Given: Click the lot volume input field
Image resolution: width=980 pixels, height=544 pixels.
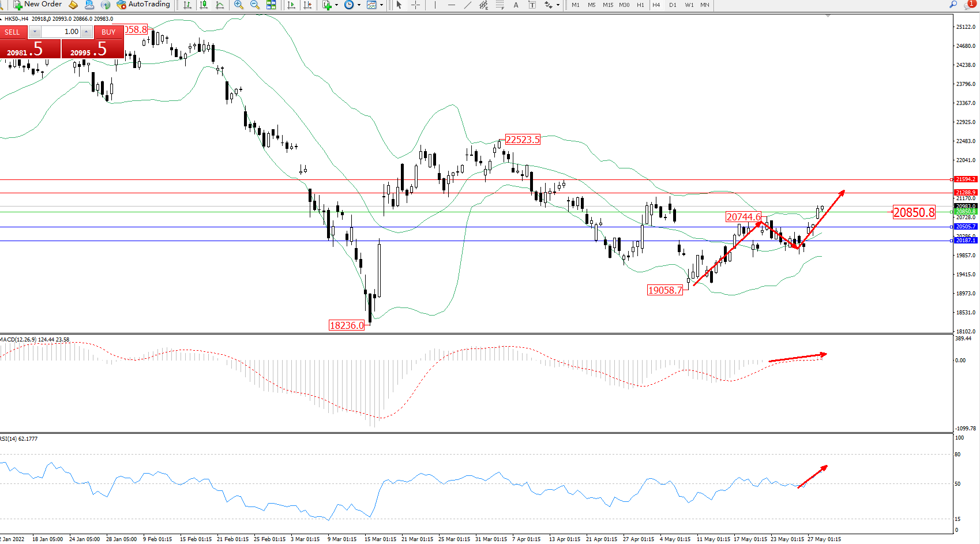Looking at the screenshot, I should click(x=61, y=32).
